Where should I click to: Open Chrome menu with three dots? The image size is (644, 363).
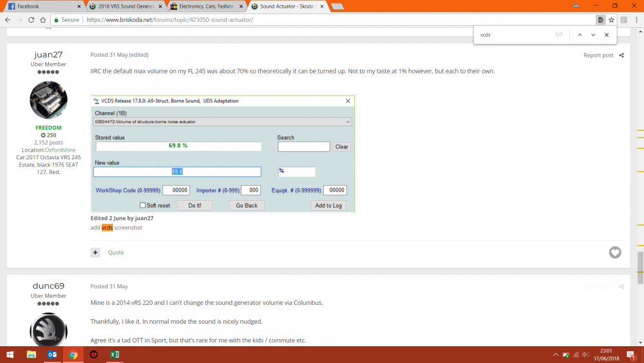pos(637,20)
